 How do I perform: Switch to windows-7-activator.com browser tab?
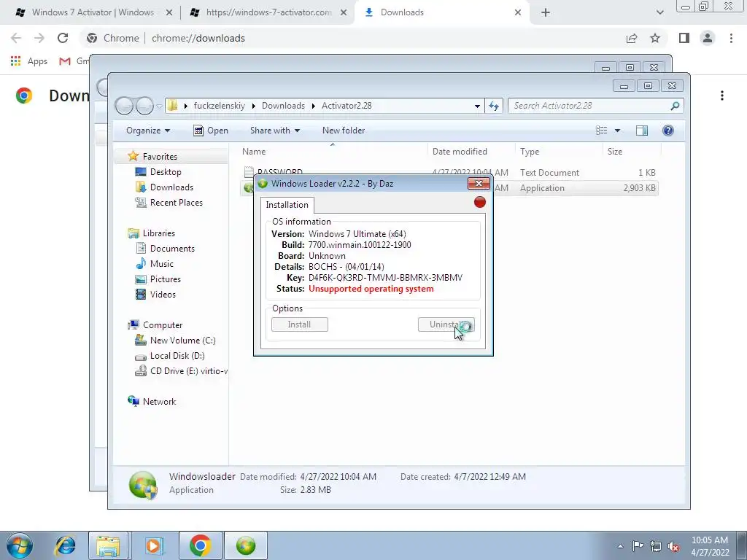tap(268, 12)
